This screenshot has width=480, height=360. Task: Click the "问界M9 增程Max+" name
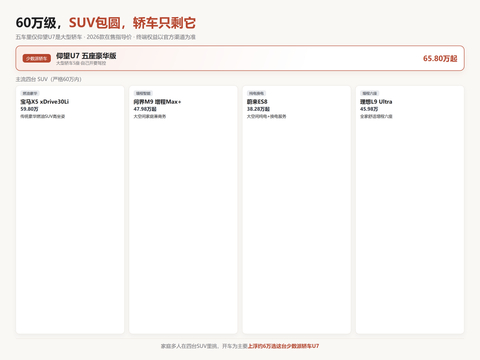157,102
